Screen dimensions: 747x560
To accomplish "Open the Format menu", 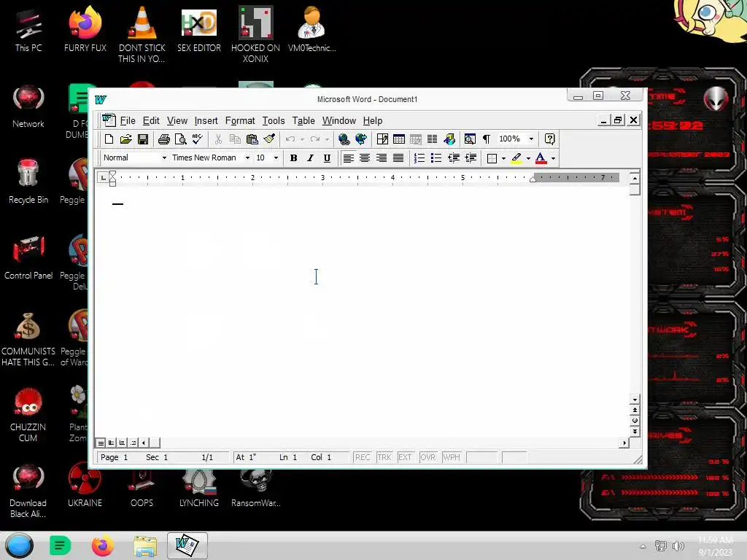I will point(240,121).
